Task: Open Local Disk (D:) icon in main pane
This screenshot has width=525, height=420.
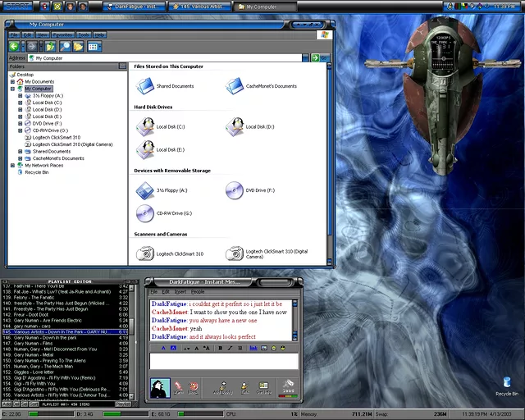Action: (x=236, y=126)
